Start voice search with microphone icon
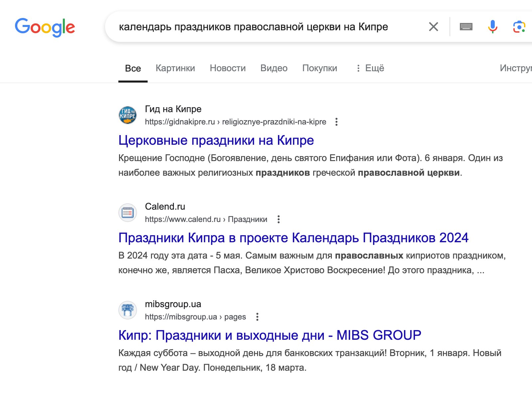This screenshot has width=532, height=394. (x=492, y=27)
